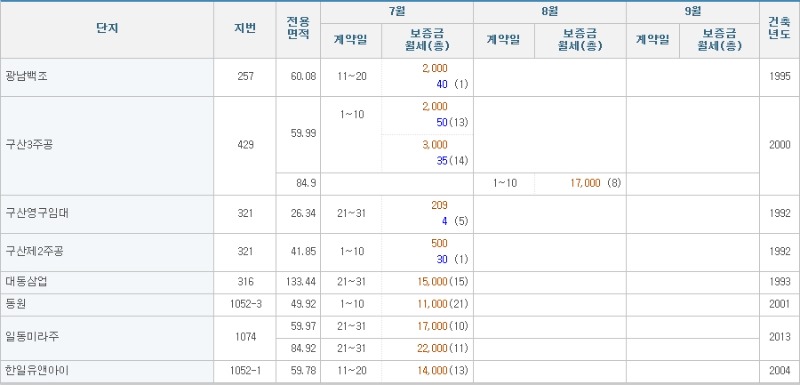Click the 8월 month header
Viewport: 800px width, 385px height.
550,12
